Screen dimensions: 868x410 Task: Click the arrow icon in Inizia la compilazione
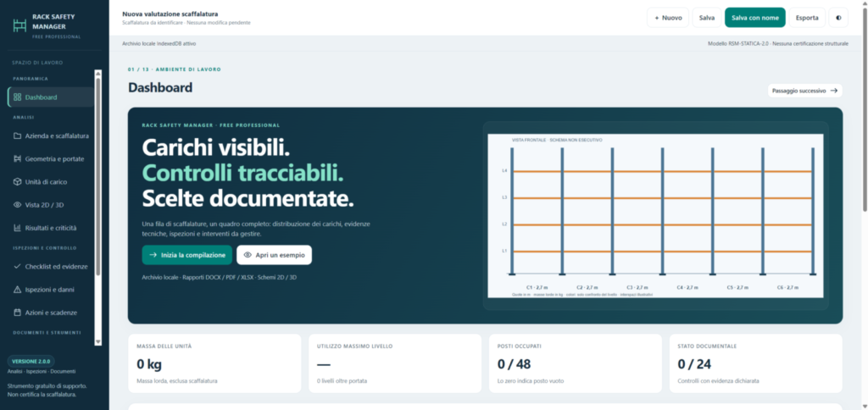(x=153, y=255)
